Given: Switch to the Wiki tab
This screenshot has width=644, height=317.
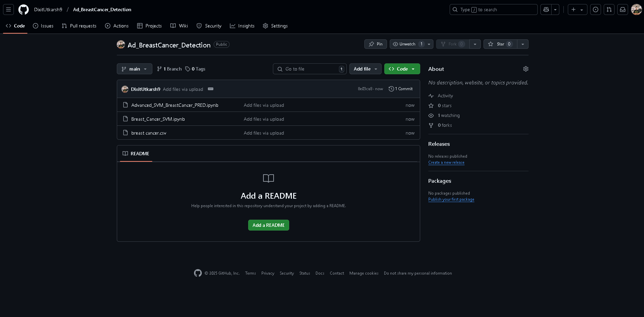Looking at the screenshot, I should [x=179, y=26].
